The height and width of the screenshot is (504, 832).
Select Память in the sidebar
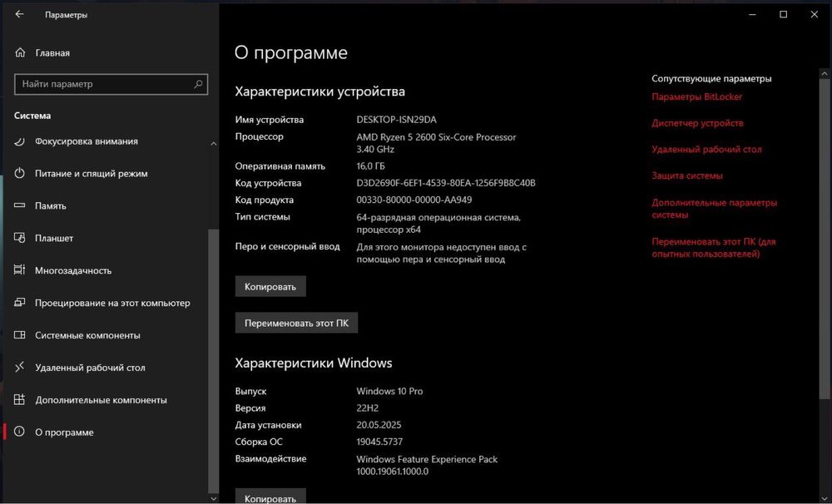(51, 206)
